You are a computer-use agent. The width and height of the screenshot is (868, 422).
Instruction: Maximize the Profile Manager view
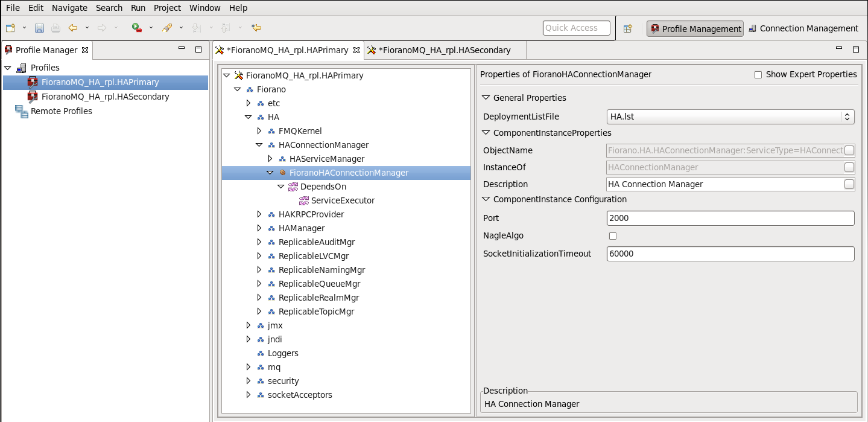pyautogui.click(x=198, y=49)
